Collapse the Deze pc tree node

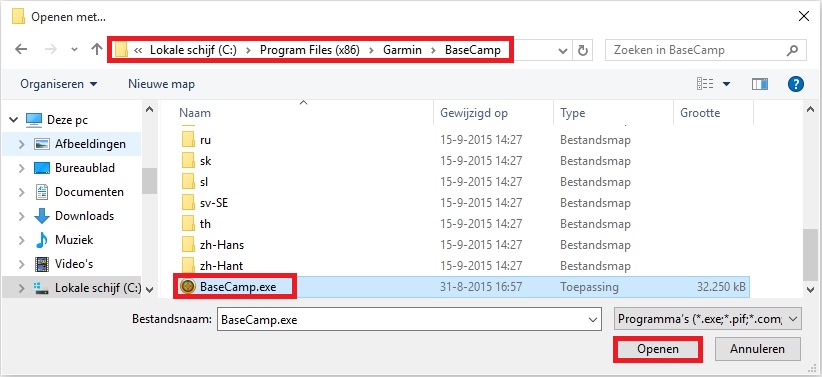tap(14, 120)
